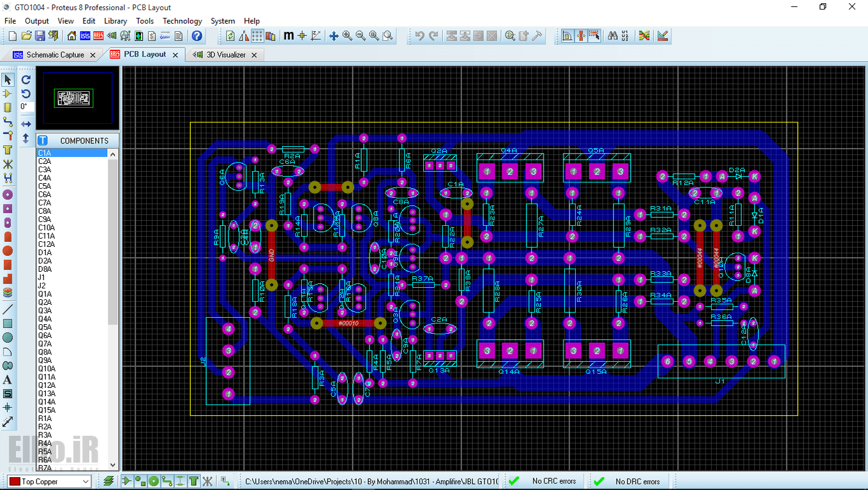
Task: Click the Save Project toolbar icon
Action: (40, 36)
